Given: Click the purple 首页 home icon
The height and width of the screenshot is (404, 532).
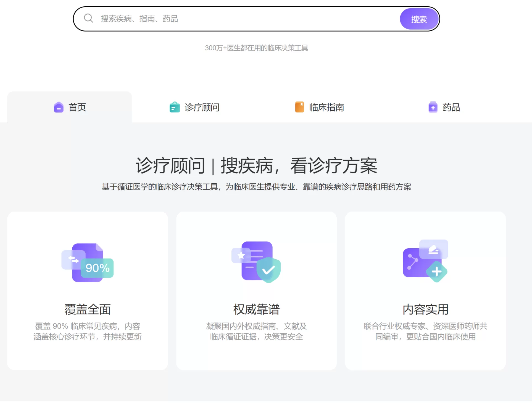Looking at the screenshot, I should pos(58,107).
